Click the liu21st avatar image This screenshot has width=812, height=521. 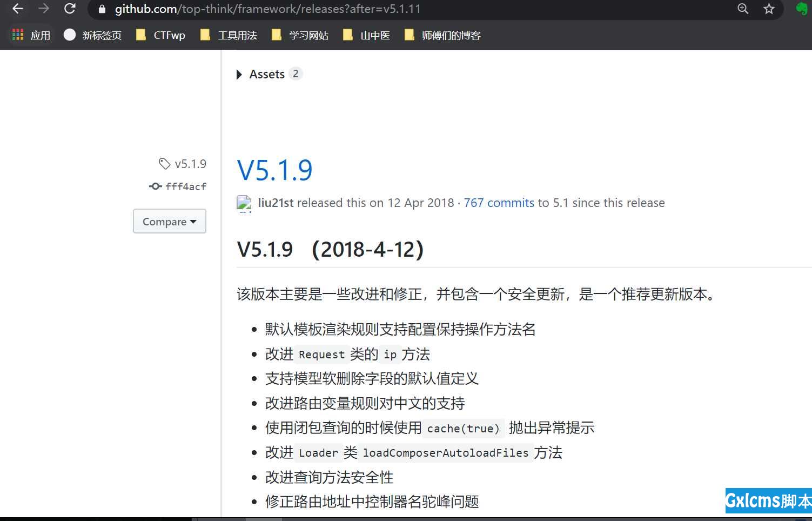[244, 203]
